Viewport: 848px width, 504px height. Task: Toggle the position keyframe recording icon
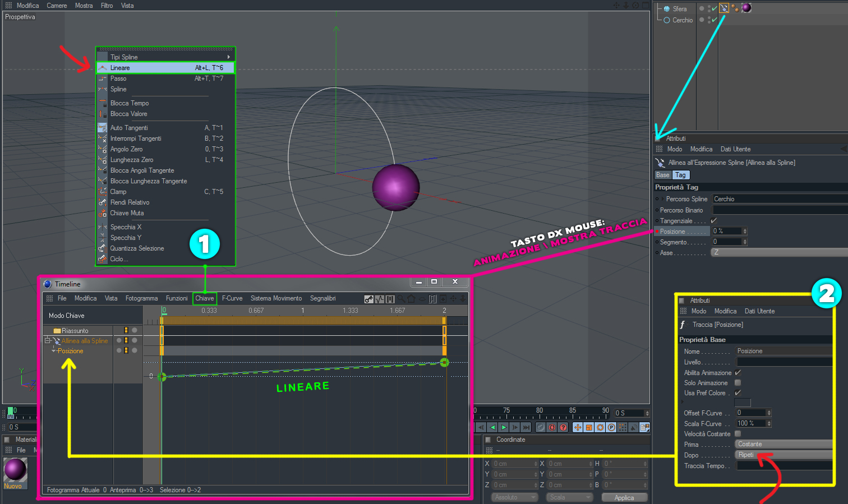click(578, 427)
